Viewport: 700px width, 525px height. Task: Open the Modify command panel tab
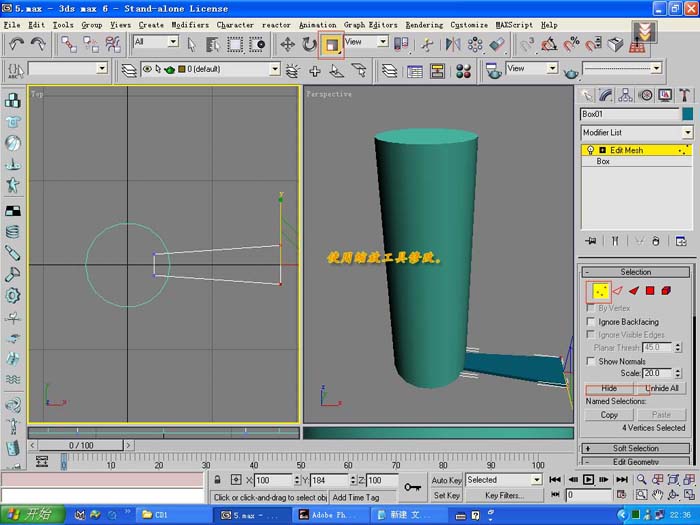click(x=606, y=95)
